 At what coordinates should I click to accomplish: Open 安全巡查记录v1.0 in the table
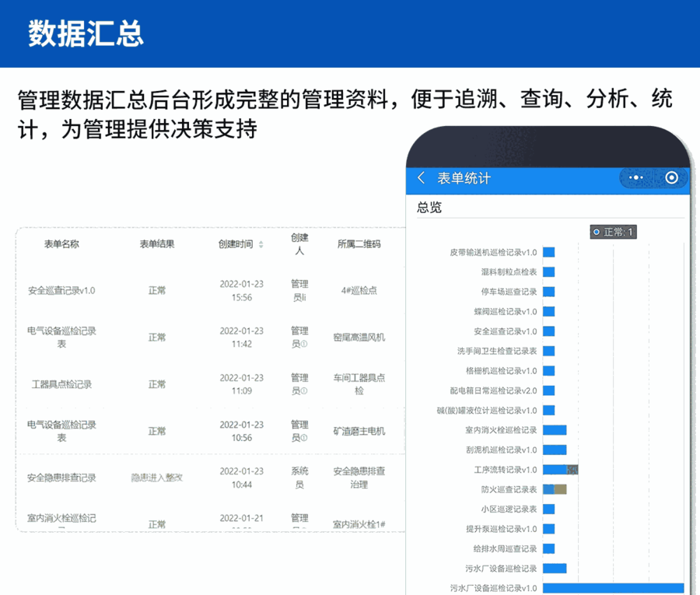point(61,290)
